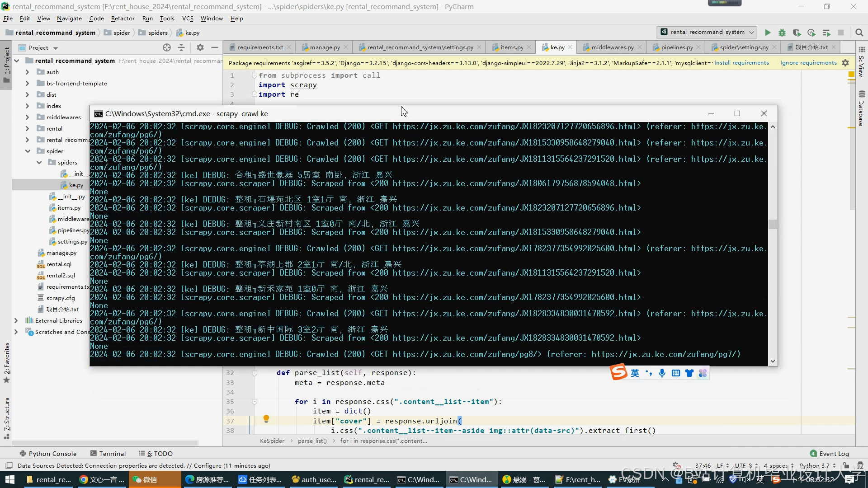Click the Ignore requirements link
The image size is (868, 488).
[x=808, y=63]
